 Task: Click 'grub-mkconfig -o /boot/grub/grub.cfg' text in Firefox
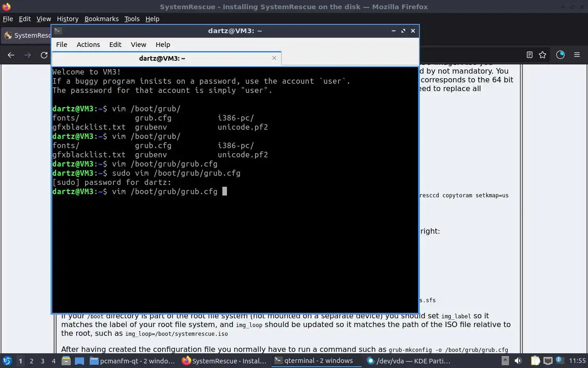(448, 350)
